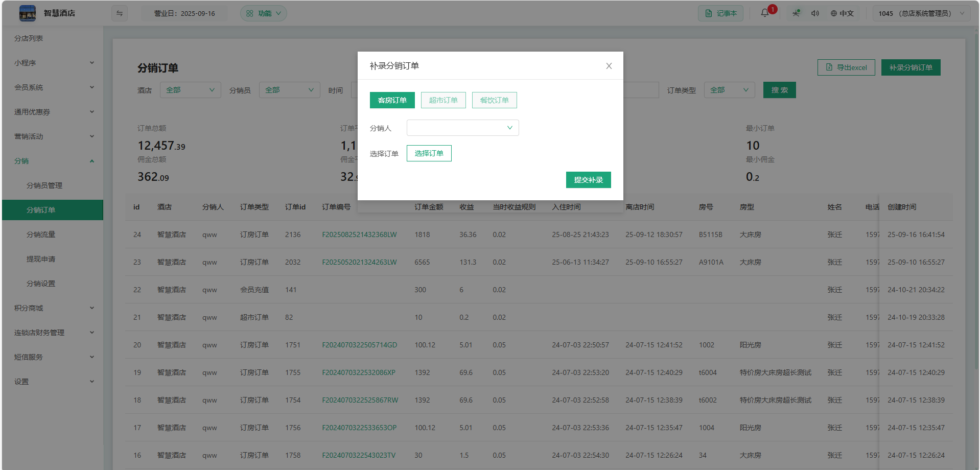The width and height of the screenshot is (980, 470).
Task: Click the speaker sound icon
Action: pyautogui.click(x=815, y=13)
